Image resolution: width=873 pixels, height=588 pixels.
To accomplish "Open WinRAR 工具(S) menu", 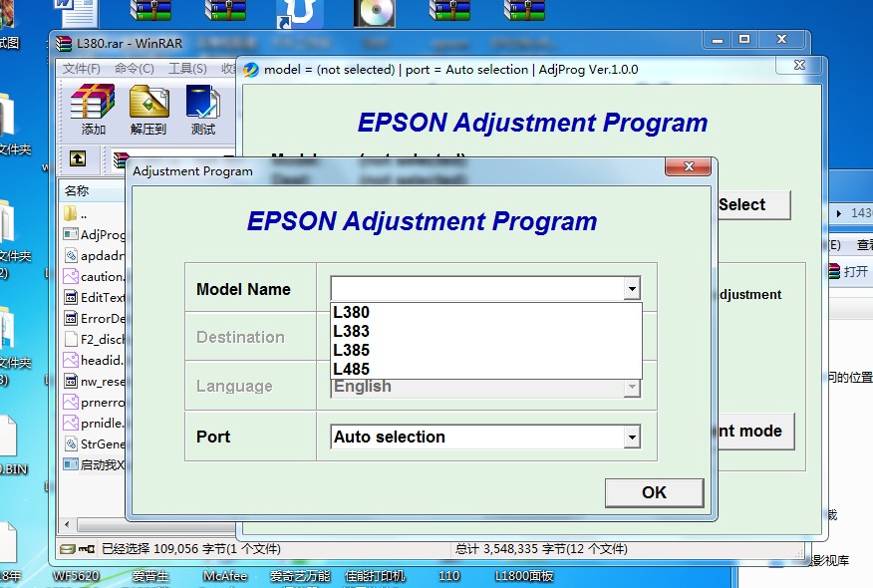I will (x=187, y=69).
